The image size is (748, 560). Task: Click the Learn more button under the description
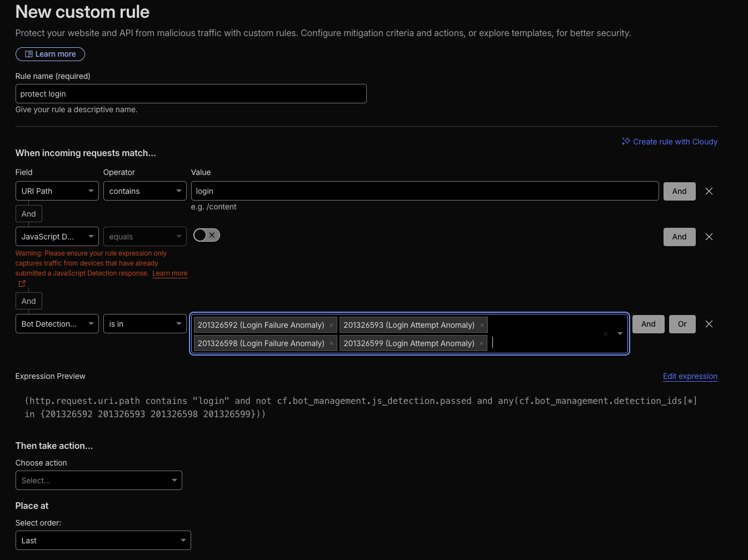click(x=50, y=54)
